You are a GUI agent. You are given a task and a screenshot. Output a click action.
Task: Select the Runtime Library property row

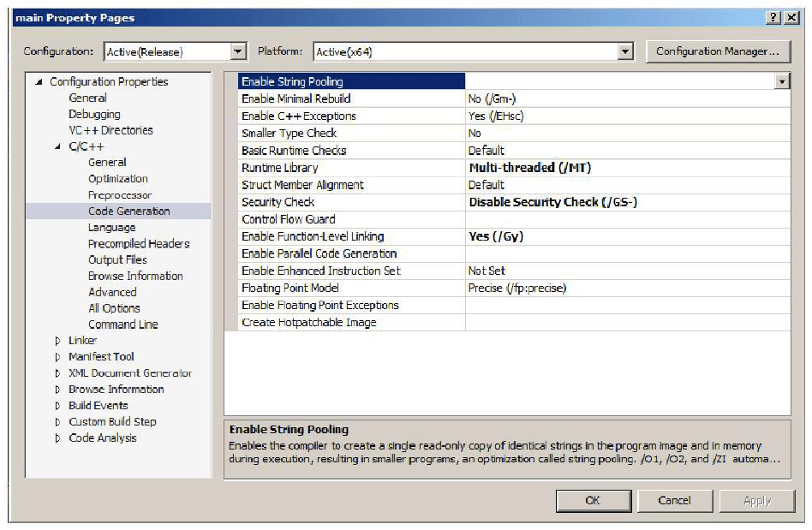[x=279, y=168]
